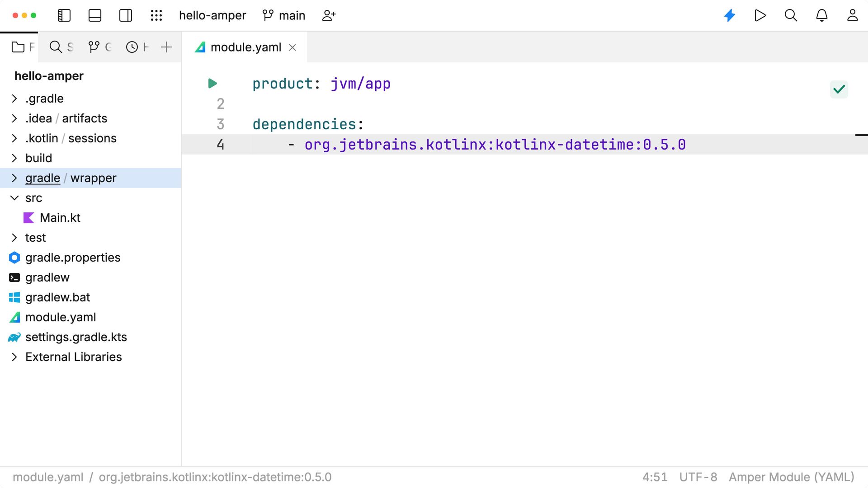This screenshot has width=868, height=488.
Task: Click the blue lightning bolt icon
Action: [730, 15]
